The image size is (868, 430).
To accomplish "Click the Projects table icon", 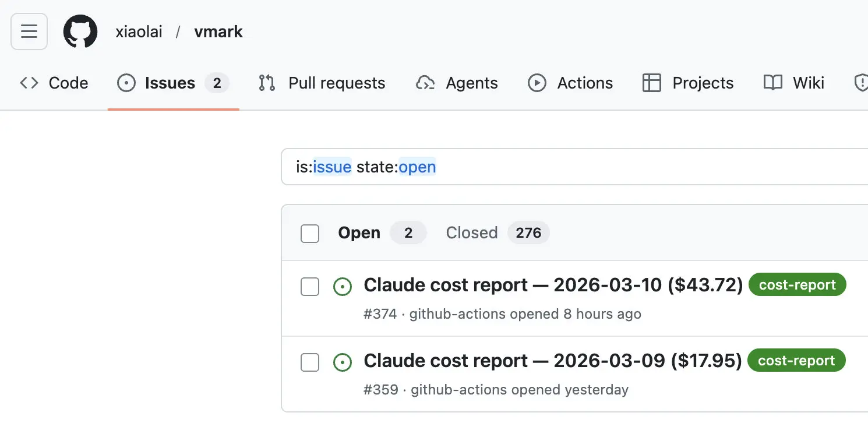I will [x=651, y=83].
